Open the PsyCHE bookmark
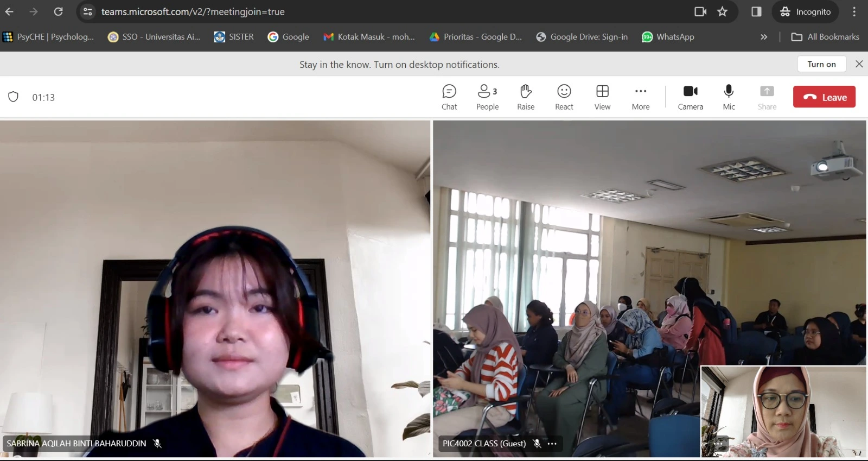Screen dimensions: 868x461 coord(48,37)
